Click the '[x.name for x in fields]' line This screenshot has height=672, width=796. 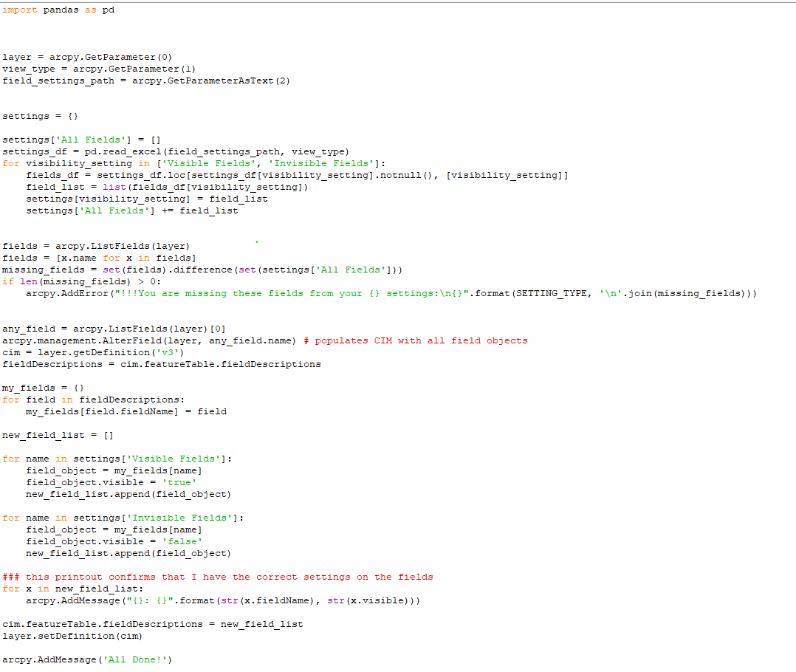coord(99,258)
